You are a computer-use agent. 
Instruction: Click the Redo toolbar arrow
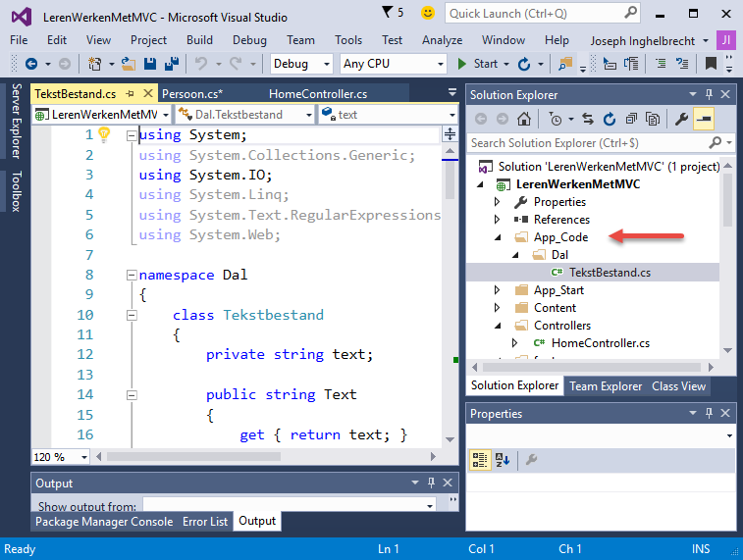[236, 64]
